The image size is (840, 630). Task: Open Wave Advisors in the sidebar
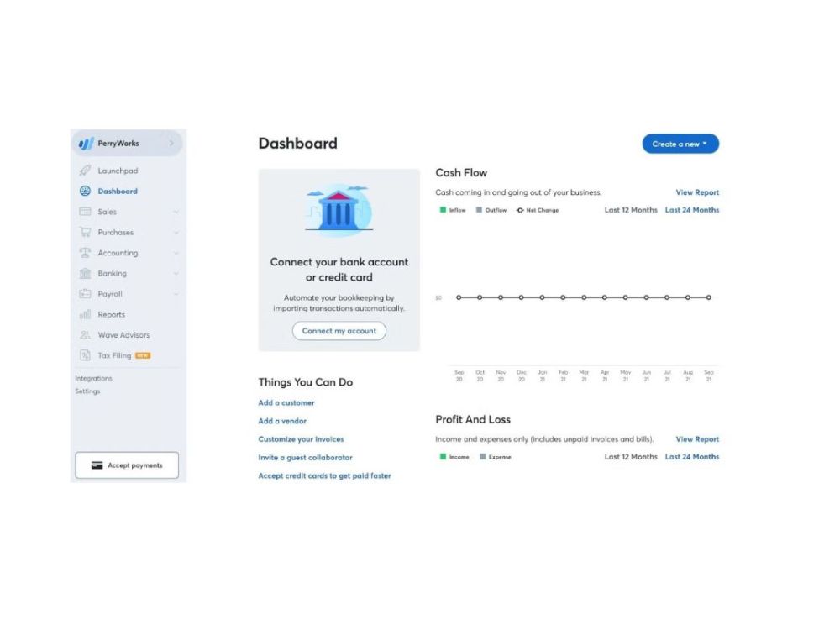123,335
